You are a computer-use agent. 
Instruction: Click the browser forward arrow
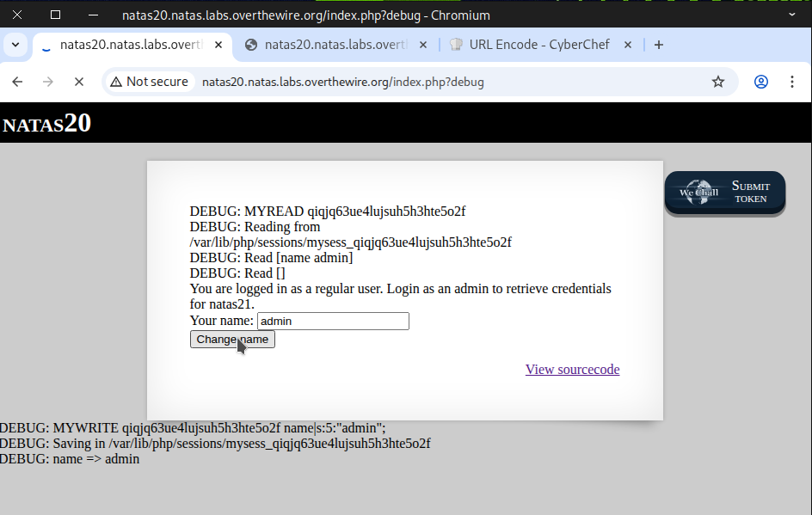coord(48,82)
